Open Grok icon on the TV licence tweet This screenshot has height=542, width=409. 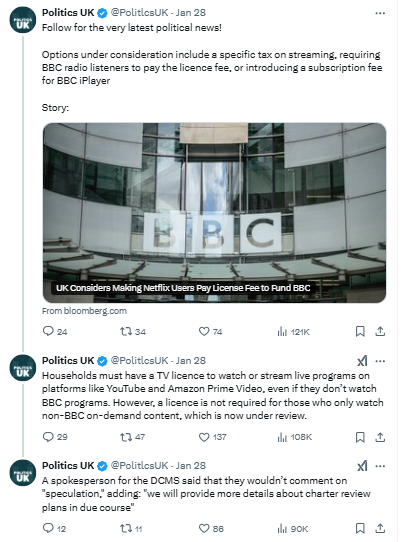(362, 361)
